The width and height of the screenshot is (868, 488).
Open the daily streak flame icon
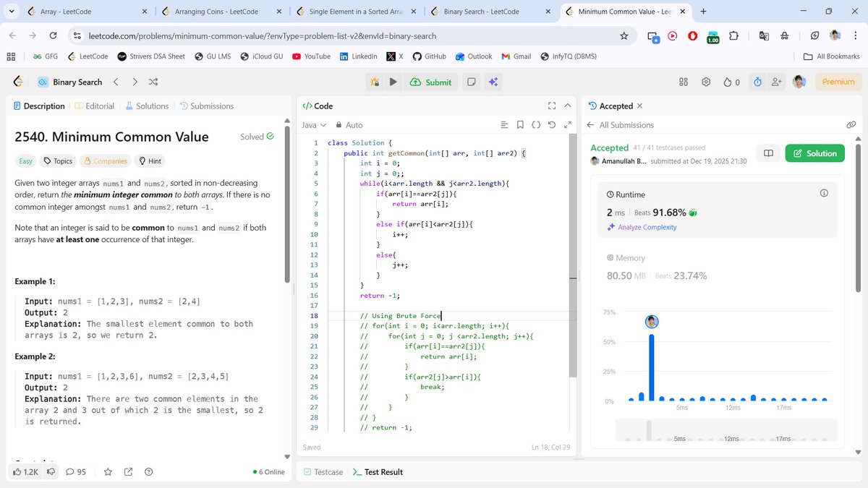click(x=729, y=82)
